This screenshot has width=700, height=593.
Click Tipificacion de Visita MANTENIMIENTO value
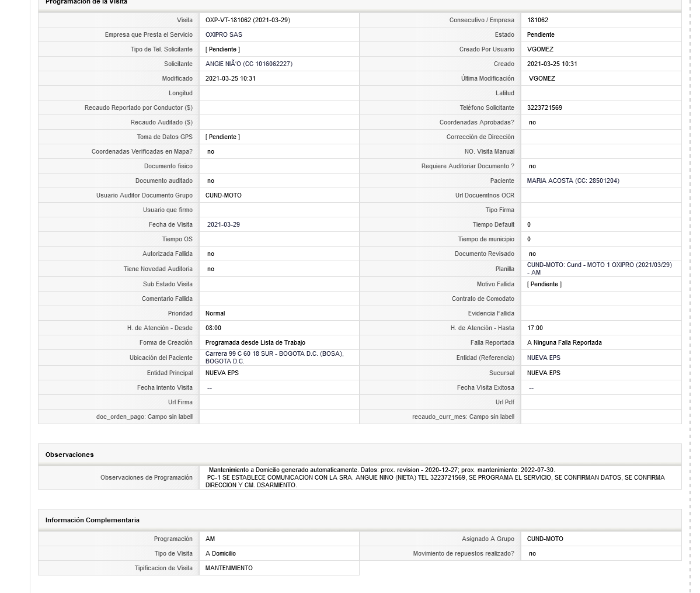tap(229, 568)
